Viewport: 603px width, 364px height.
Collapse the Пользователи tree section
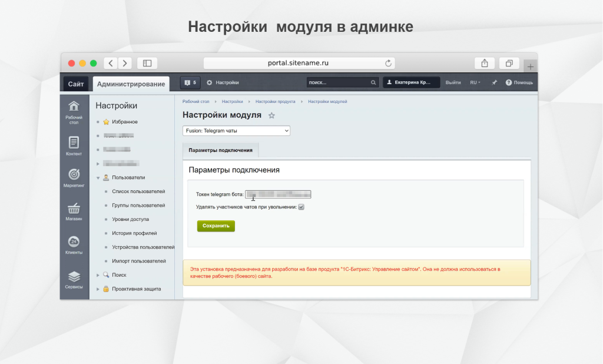(98, 178)
